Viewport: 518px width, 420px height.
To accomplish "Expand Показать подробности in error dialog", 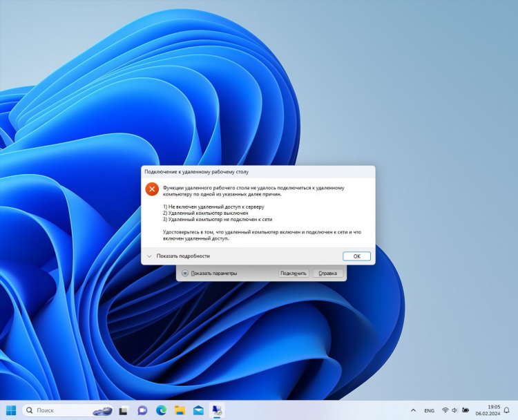I will (178, 256).
